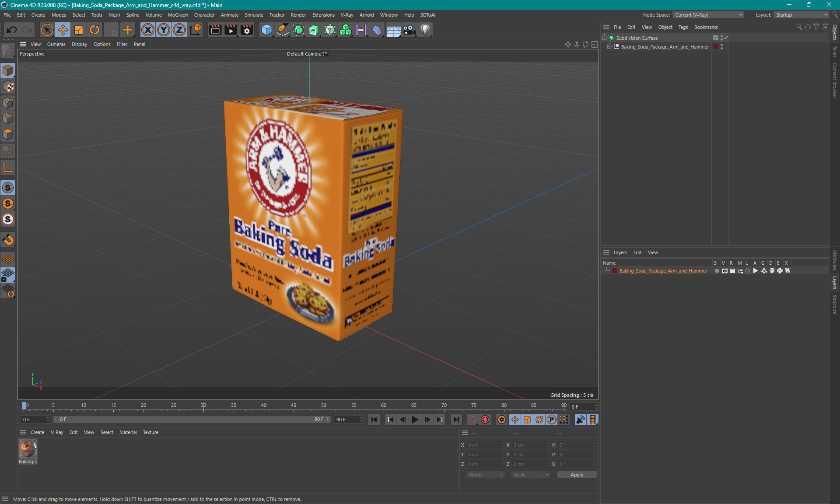Add a Camera object
Viewport: 840px width, 504px height.
tap(409, 30)
